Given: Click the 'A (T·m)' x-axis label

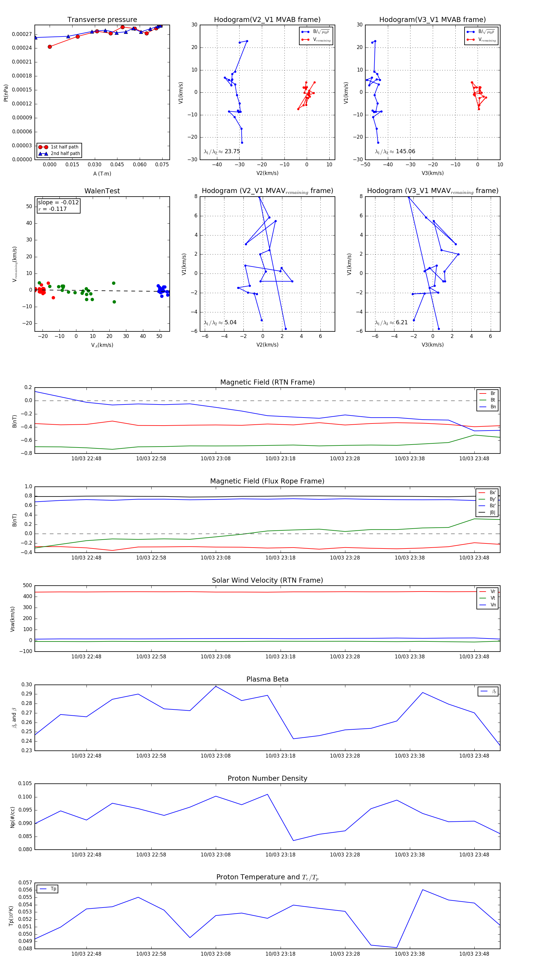Looking at the screenshot, I should 102,173.
